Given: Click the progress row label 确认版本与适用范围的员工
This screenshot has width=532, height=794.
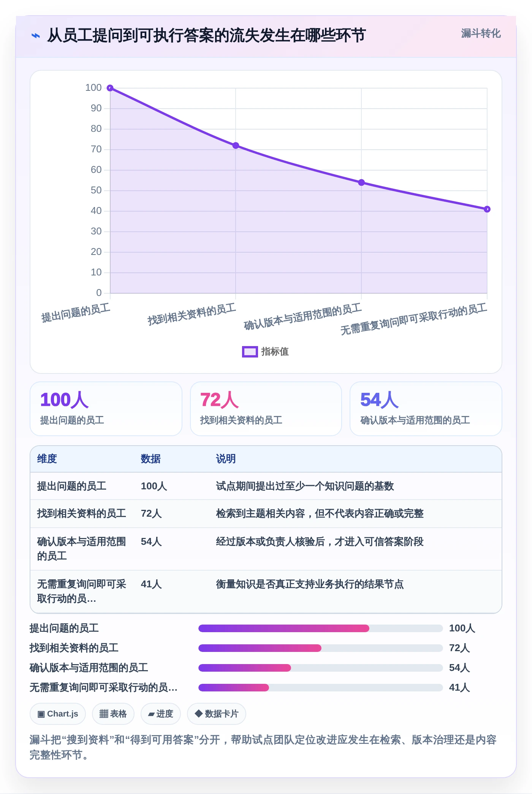Looking at the screenshot, I should 89,668.
